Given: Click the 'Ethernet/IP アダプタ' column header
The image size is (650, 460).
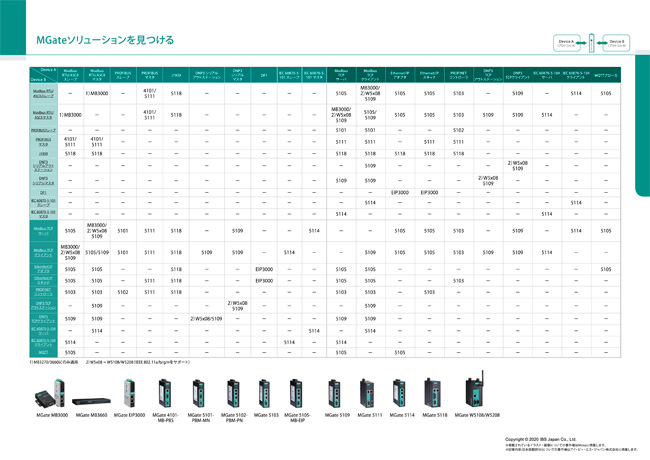Looking at the screenshot, I should (400, 75).
